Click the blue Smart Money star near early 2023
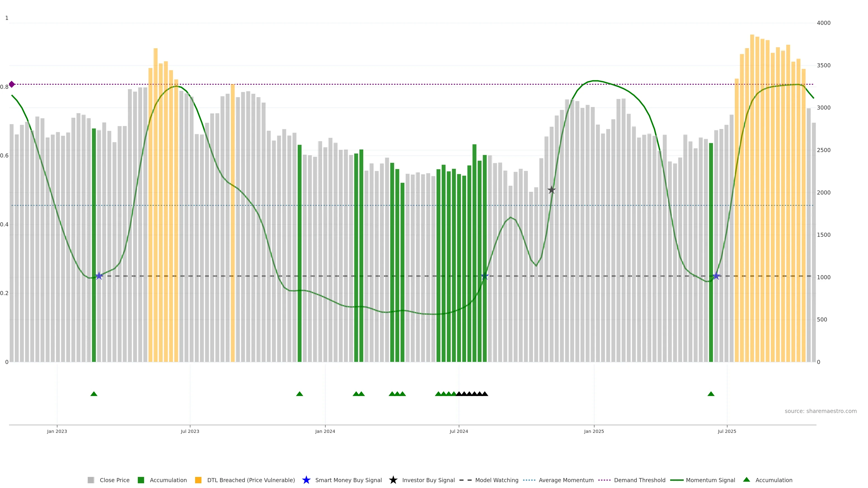Image resolution: width=868 pixels, height=488 pixels. (x=99, y=276)
